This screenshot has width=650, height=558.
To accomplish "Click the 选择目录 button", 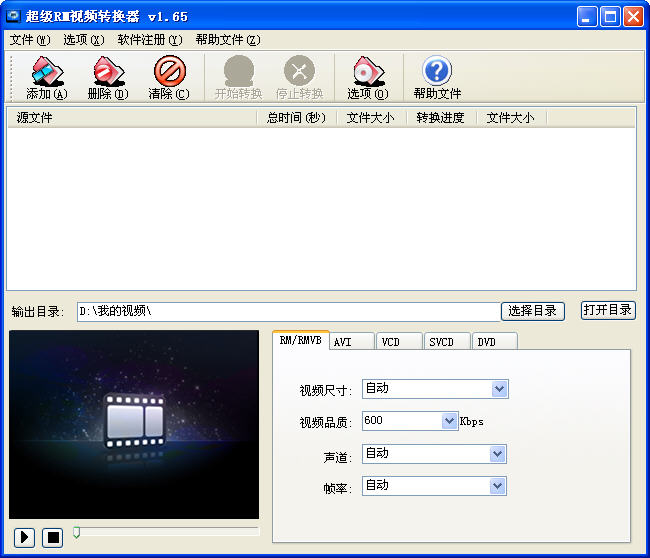I will click(x=533, y=311).
